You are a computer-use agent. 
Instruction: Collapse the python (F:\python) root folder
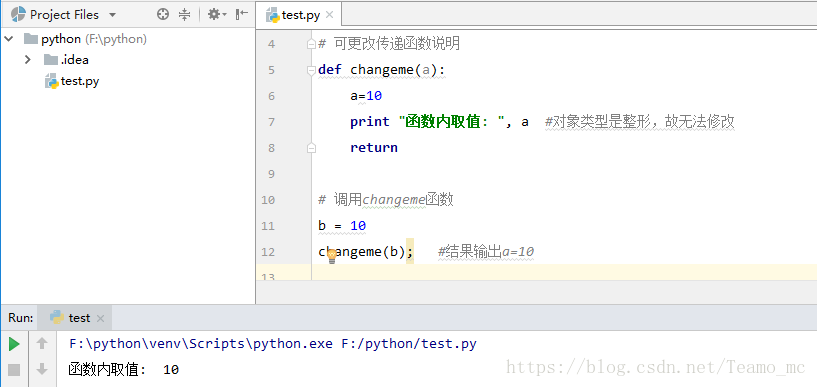(9, 39)
